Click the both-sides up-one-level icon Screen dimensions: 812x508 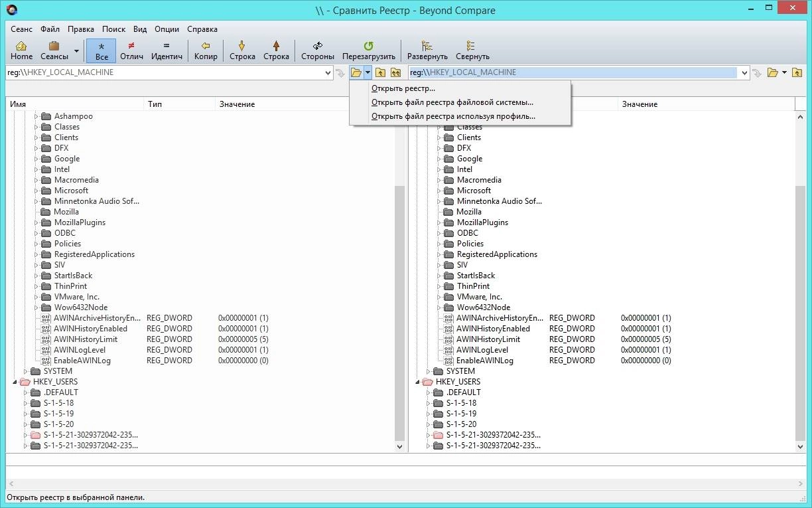coord(396,72)
